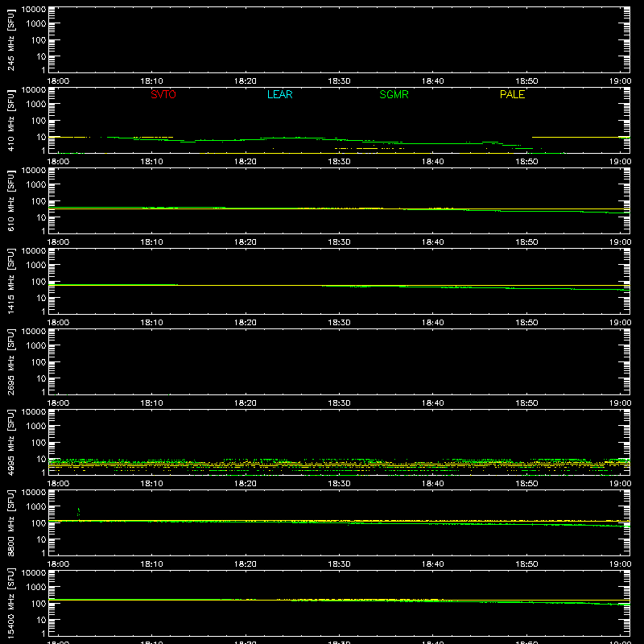The height and width of the screenshot is (644, 644).
Task: Click the 1000 tick on 2695 MHz axis
Action: coord(36,346)
